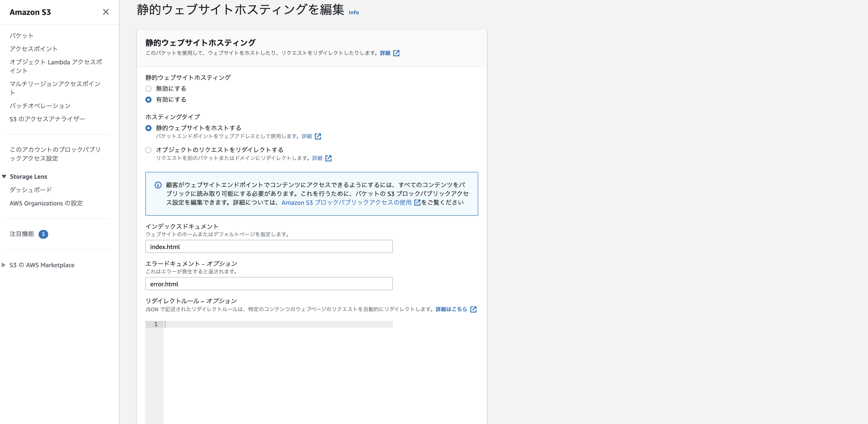The width and height of the screenshot is (868, 424).
Task: Click external link icon beside header 詳細
Action: coord(396,53)
